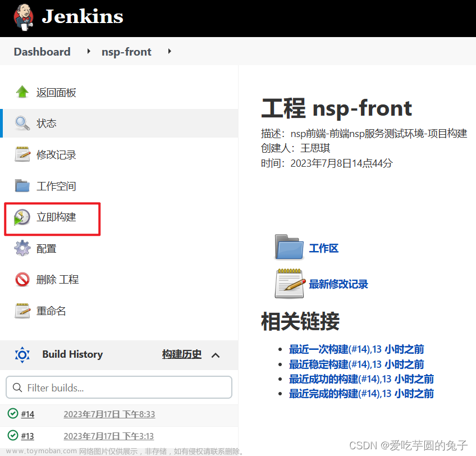Open 最近稳定构建(#14) link

coord(356,364)
